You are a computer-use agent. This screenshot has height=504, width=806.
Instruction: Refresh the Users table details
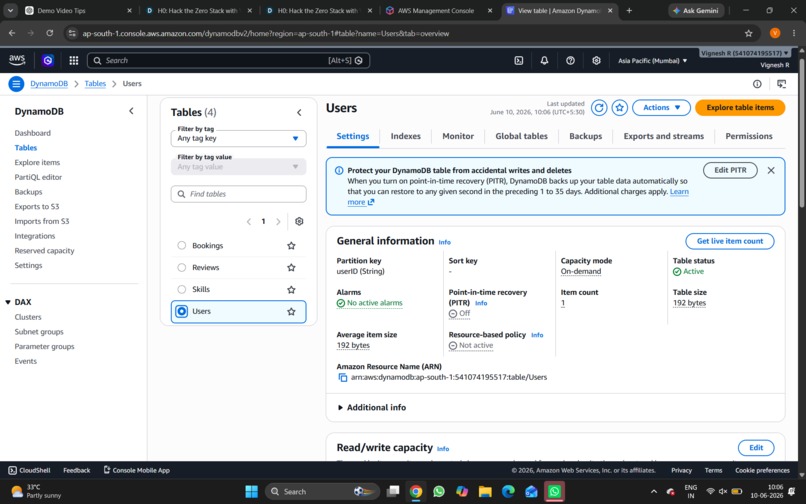coord(599,107)
